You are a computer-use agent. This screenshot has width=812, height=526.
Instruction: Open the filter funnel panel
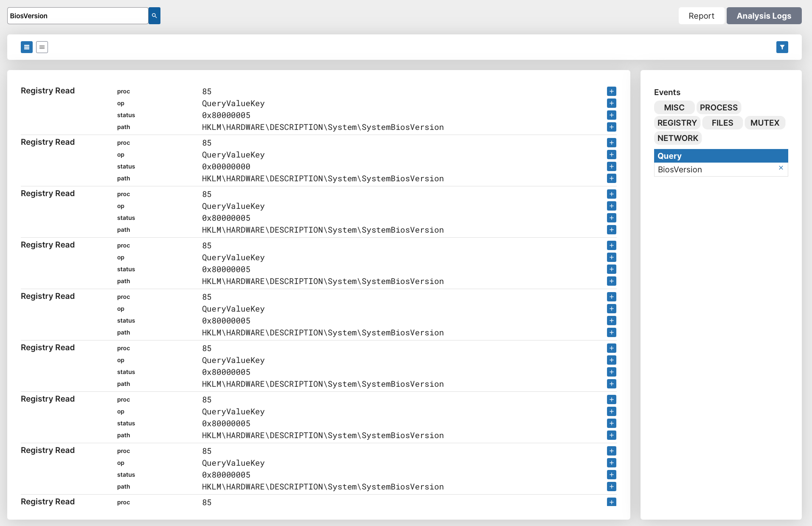tap(782, 47)
